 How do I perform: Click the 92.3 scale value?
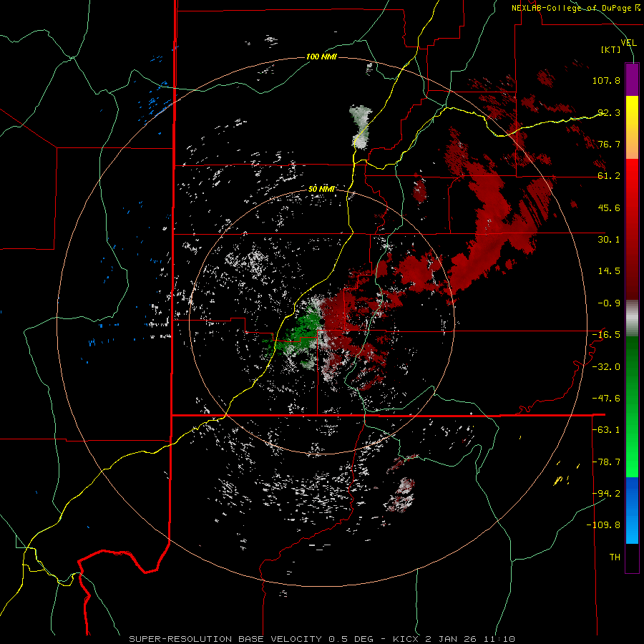609,112
